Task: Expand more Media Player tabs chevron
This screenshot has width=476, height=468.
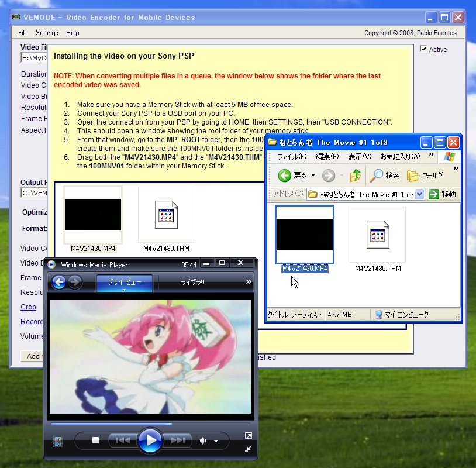Action: tap(249, 282)
